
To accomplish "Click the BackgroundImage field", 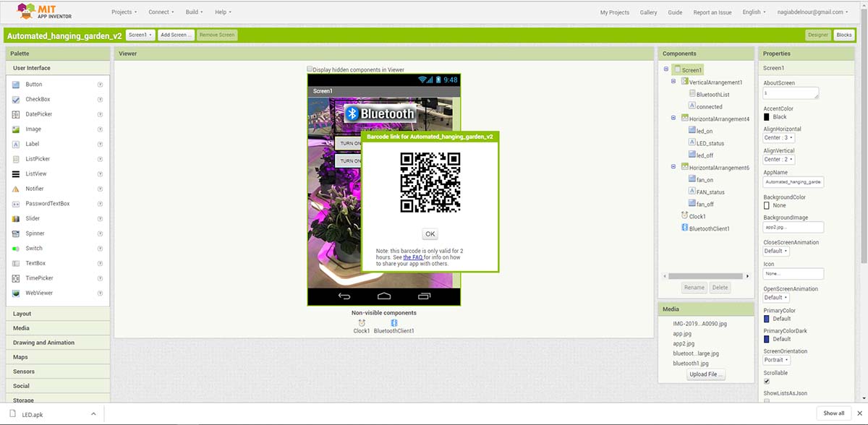I will point(793,227).
